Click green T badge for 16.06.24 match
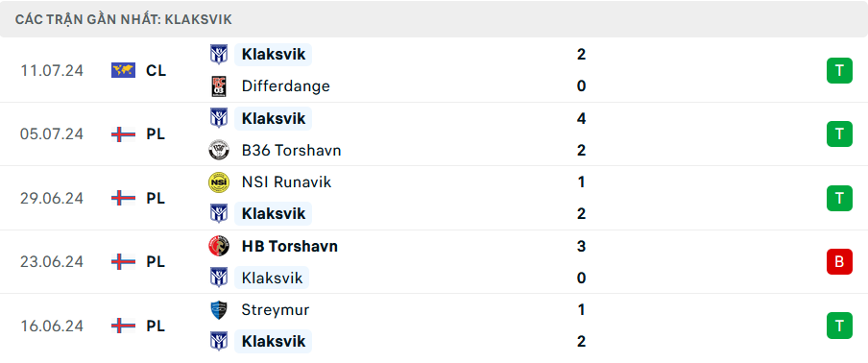Image resolution: width=868 pixels, height=363 pixels. pyautogui.click(x=839, y=326)
